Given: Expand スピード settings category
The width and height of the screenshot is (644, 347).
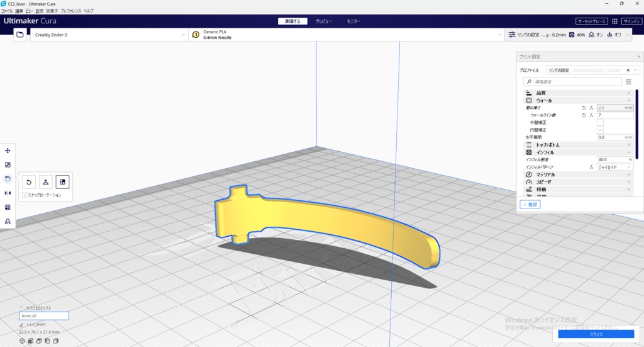Looking at the screenshot, I should (579, 182).
